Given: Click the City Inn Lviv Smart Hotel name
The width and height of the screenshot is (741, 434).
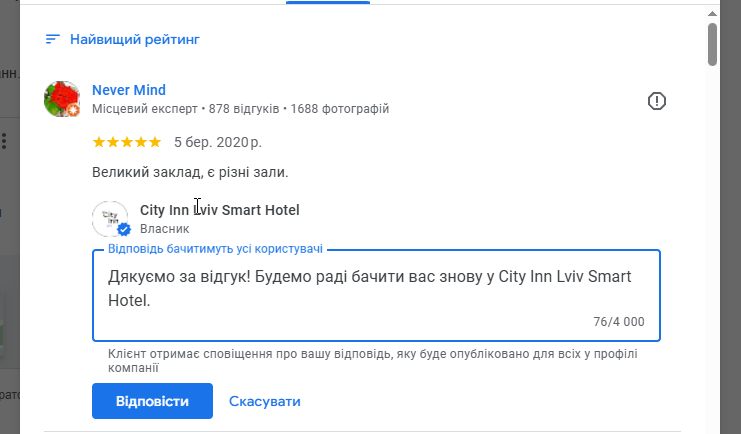Looking at the screenshot, I should [220, 210].
